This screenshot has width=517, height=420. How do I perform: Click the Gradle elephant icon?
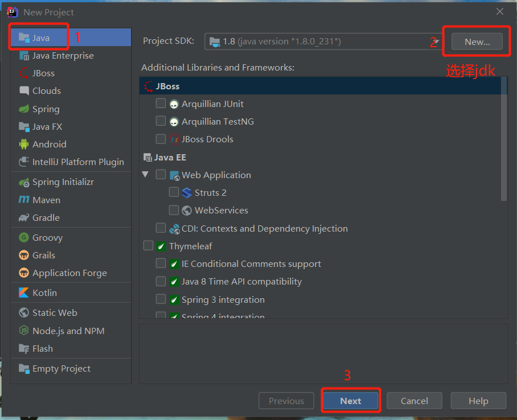[24, 217]
